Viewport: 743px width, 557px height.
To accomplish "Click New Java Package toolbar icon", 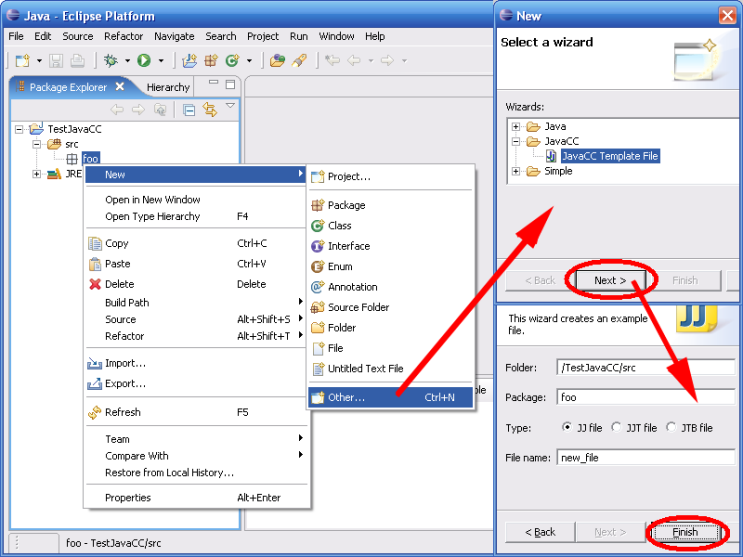I will tap(211, 61).
